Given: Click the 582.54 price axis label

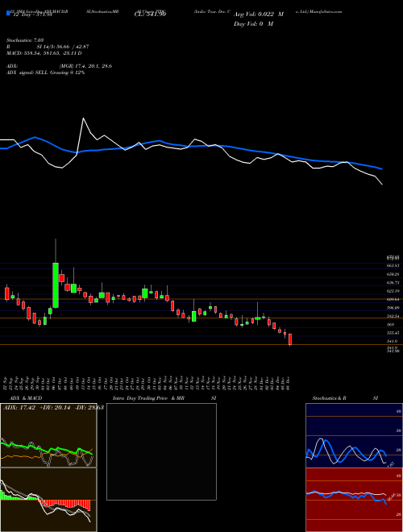Looking at the screenshot, I should tap(394, 316).
